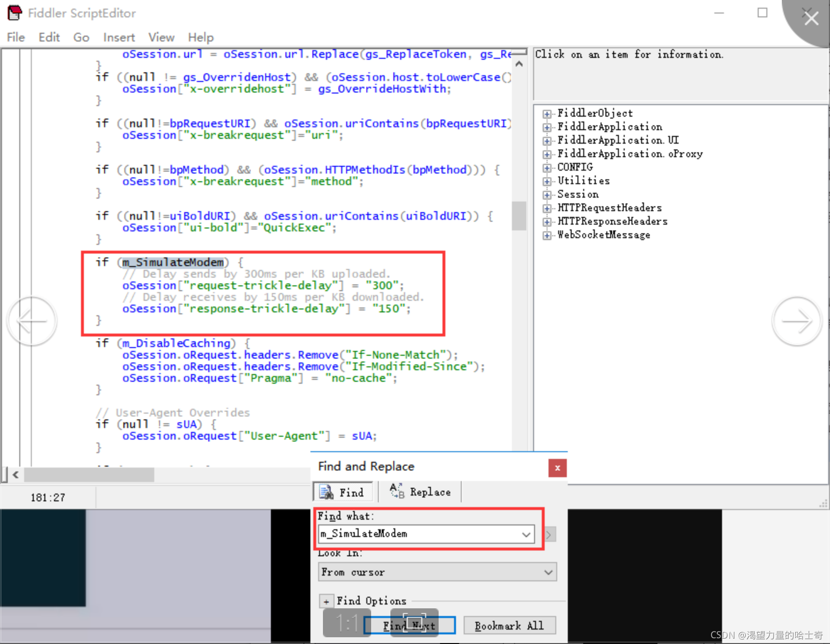Open the File menu
The image size is (830, 644).
tap(16, 37)
